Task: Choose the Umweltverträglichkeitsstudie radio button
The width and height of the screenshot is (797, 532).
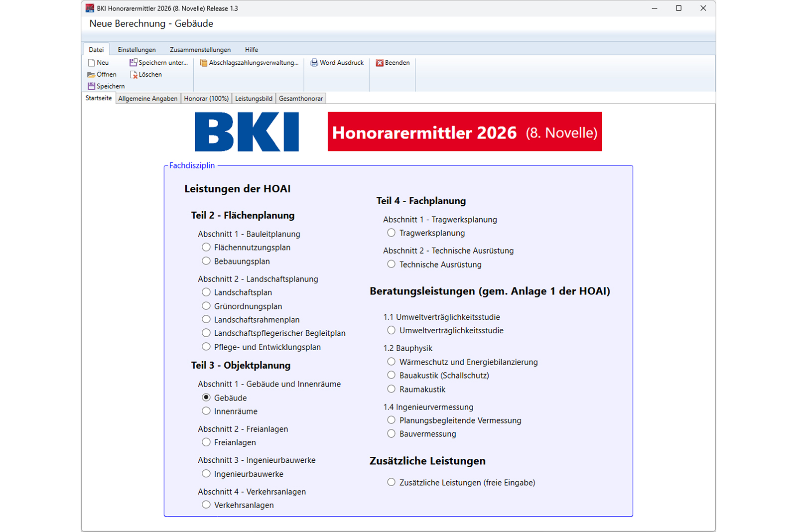Action: (x=392, y=330)
